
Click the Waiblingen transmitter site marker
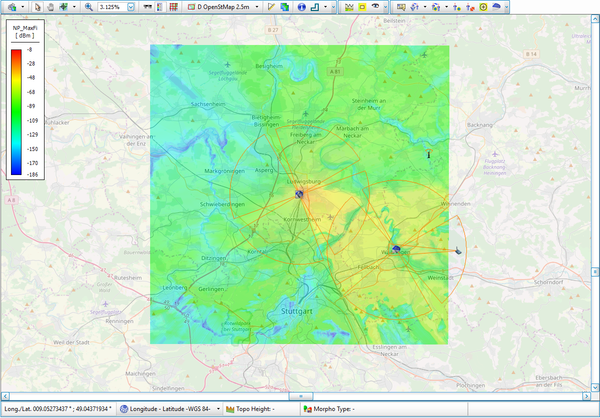pyautogui.click(x=396, y=248)
